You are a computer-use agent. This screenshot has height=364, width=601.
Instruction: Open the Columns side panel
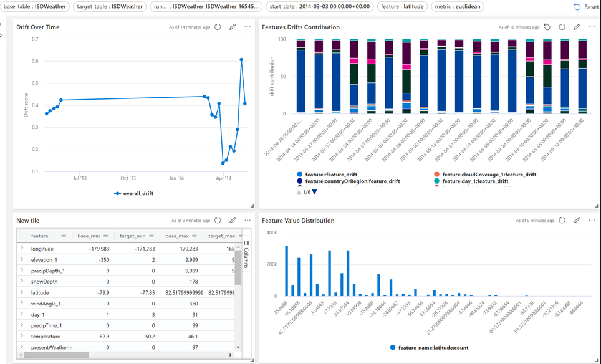tap(246, 254)
